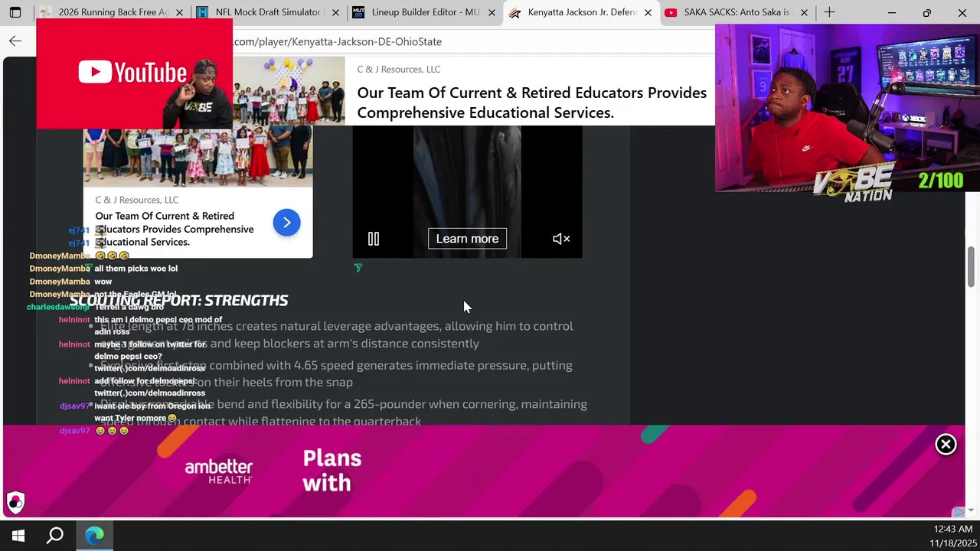
Task: Open the tab actions menu icon
Action: [15, 12]
